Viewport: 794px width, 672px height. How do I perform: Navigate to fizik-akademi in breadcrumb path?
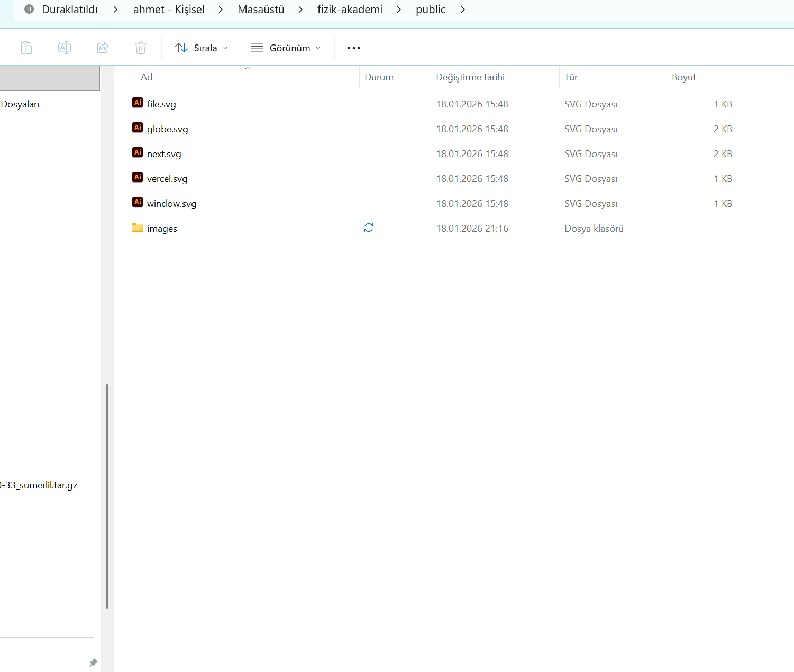coord(350,10)
